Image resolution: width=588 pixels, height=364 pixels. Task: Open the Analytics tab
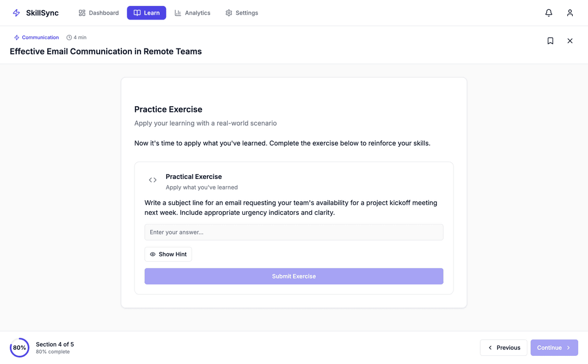point(192,13)
